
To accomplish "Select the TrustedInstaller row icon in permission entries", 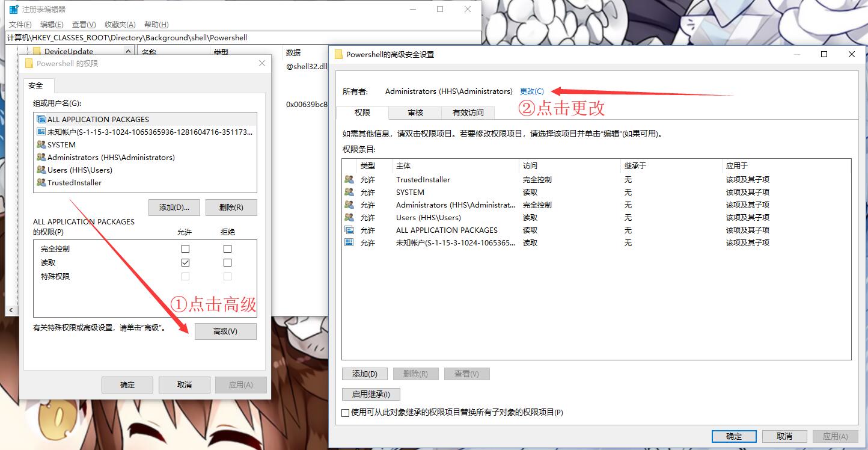I will coord(349,179).
